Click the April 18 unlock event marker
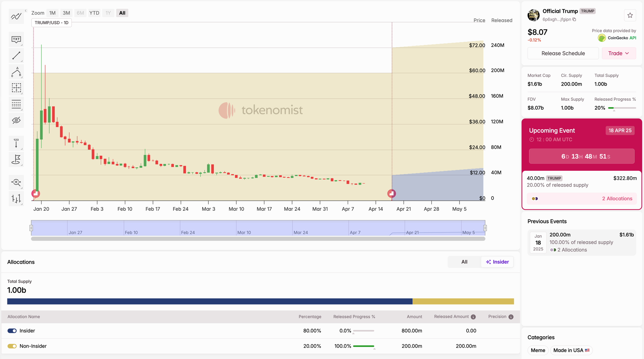This screenshot has height=359, width=644. (x=392, y=193)
